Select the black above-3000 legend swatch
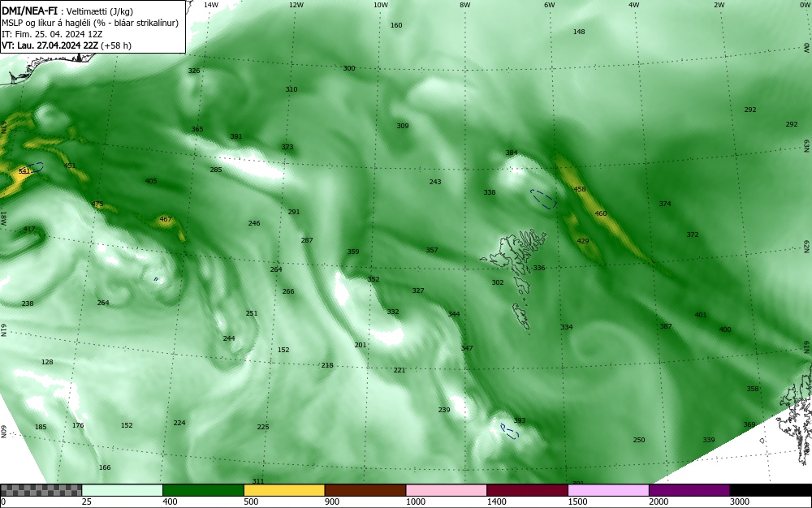The width and height of the screenshot is (812, 508). click(771, 490)
